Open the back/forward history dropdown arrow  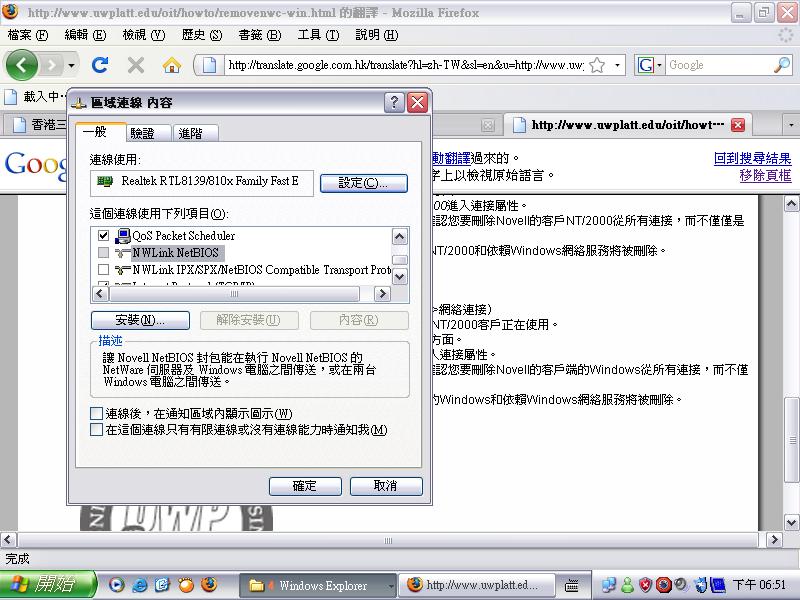click(71, 65)
